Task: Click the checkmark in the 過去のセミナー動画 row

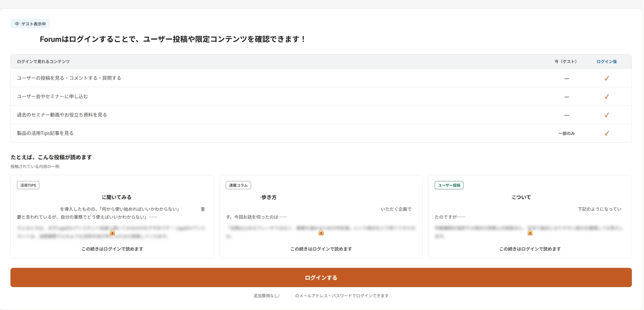Action: tap(606, 115)
